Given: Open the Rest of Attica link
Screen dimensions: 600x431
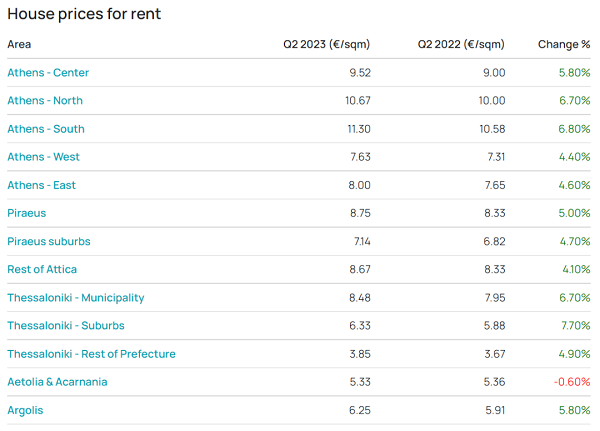Looking at the screenshot, I should pyautogui.click(x=42, y=269).
